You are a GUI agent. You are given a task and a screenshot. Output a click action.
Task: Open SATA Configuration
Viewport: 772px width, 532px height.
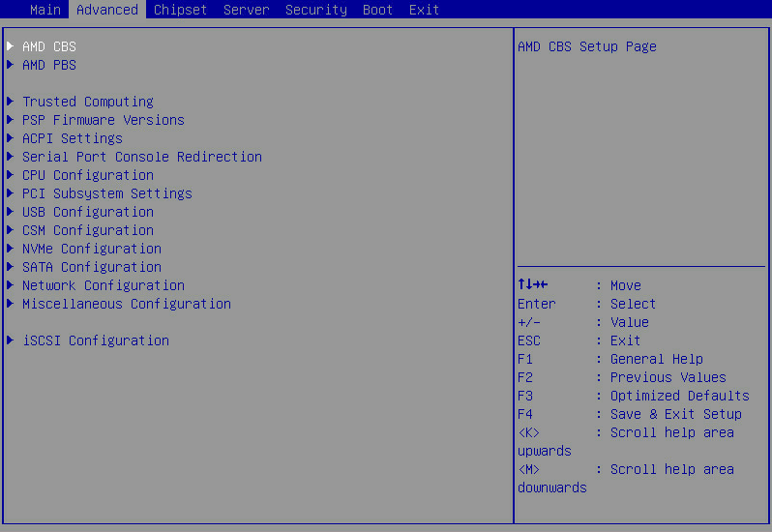[92, 267]
